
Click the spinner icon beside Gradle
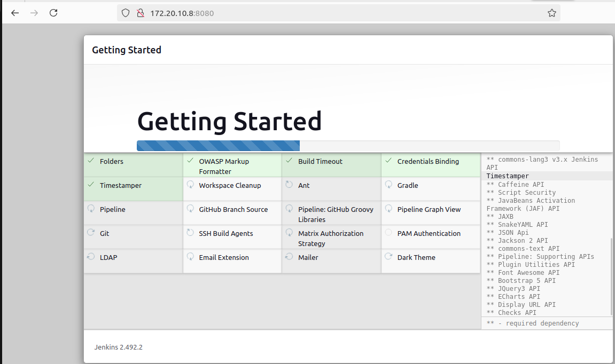pos(388,185)
